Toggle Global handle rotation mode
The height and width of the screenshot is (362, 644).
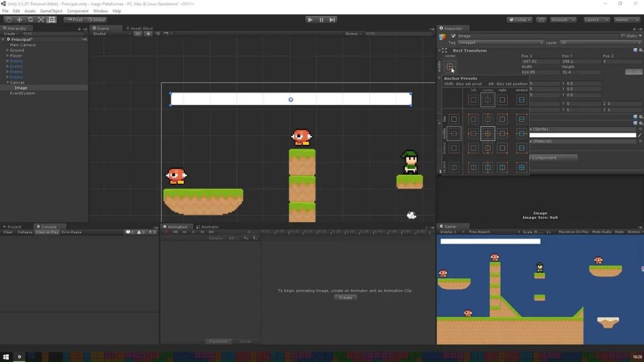click(x=97, y=20)
